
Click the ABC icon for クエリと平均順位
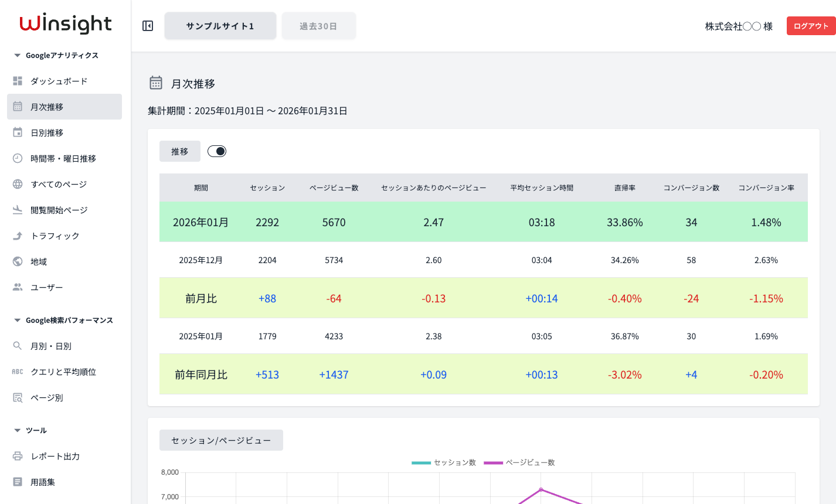[18, 372]
